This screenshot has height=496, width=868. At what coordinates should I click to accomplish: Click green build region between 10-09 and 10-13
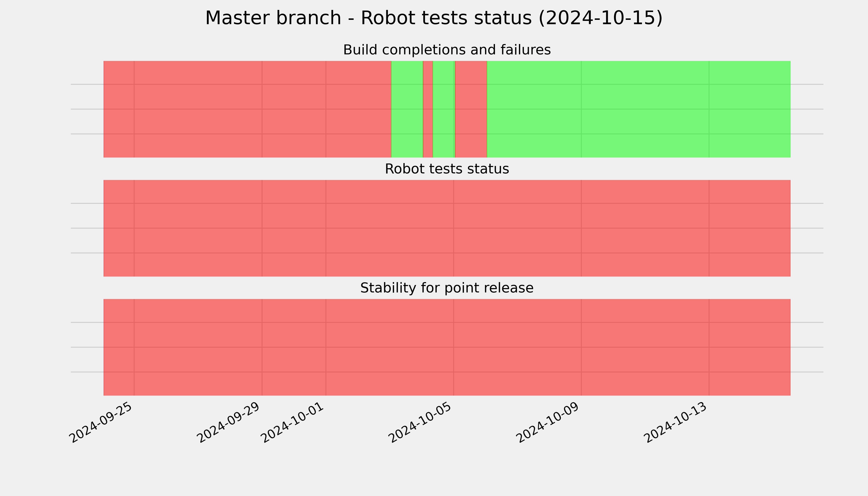645,109
